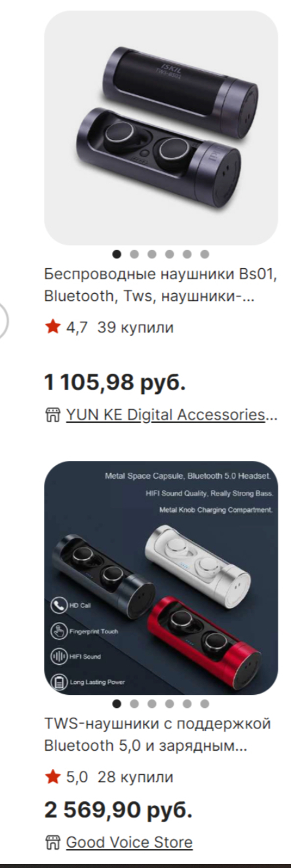This screenshot has height=868, width=291.
Task: Open the three-color capsule earbuds product image
Action: click(161, 578)
